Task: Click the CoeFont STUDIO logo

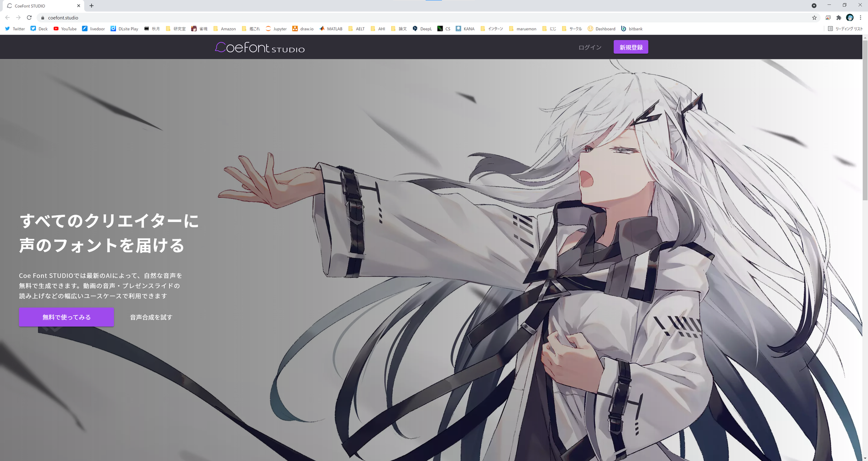Action: [x=260, y=47]
